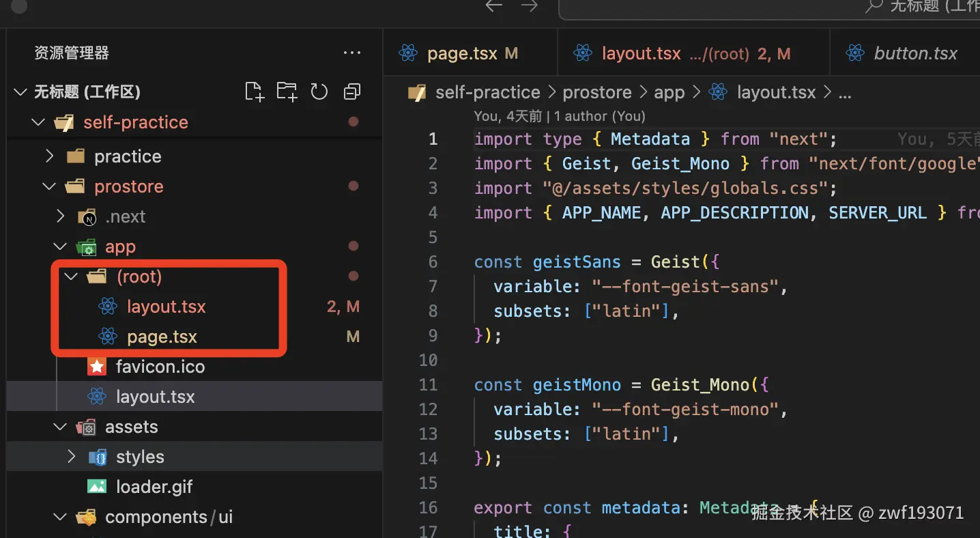
Task: Click the favicon.ico star icon in the tree
Action: (97, 367)
